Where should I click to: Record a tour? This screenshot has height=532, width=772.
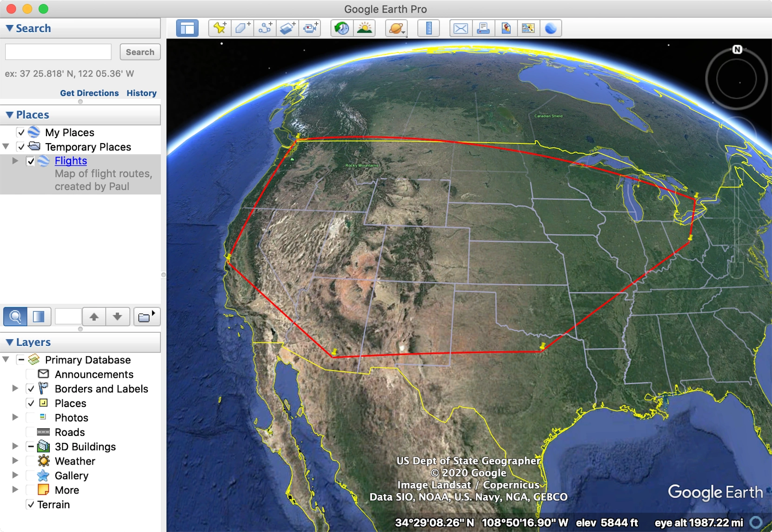(x=311, y=28)
